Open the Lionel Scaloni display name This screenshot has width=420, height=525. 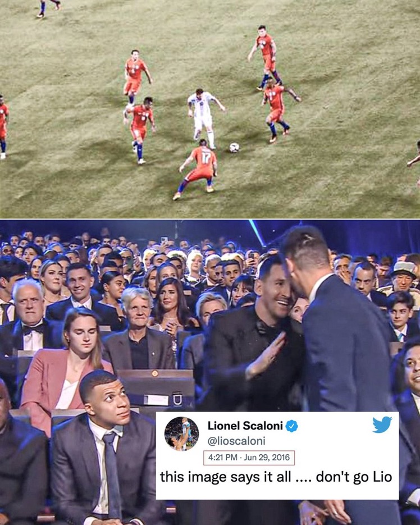pyautogui.click(x=245, y=426)
